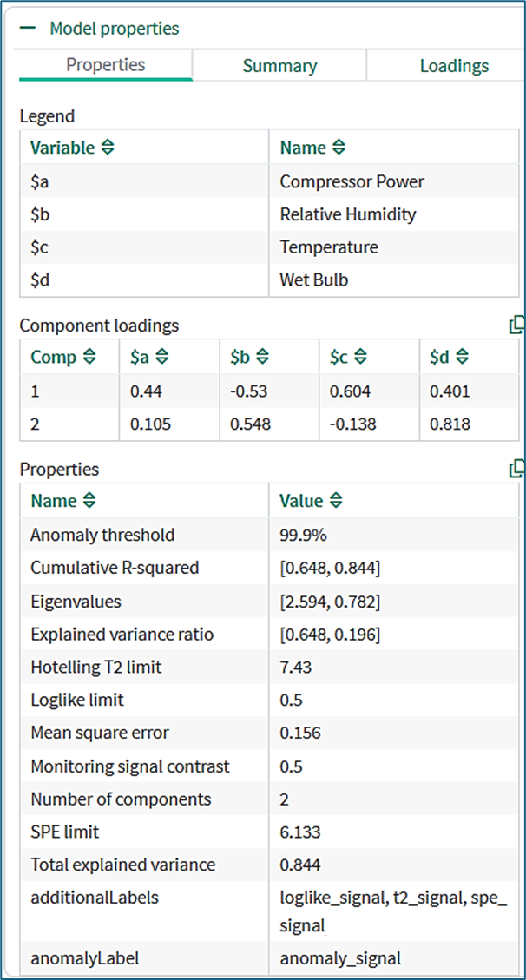Sort loadings by $b column
The height and width of the screenshot is (980, 526).
pyautogui.click(x=262, y=357)
